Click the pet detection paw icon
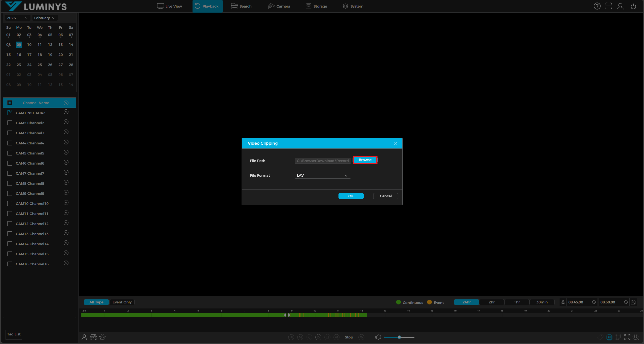This screenshot has width=644, height=344. 102,337
